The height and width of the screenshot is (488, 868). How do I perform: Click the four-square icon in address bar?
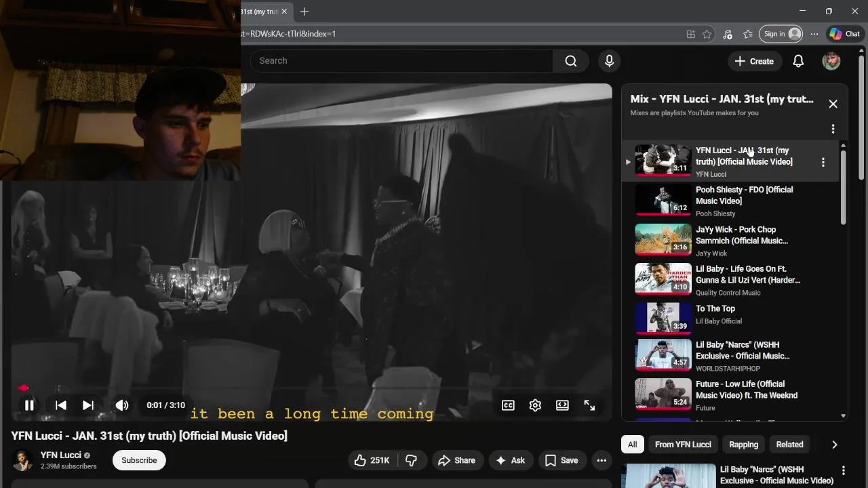pyautogui.click(x=690, y=34)
